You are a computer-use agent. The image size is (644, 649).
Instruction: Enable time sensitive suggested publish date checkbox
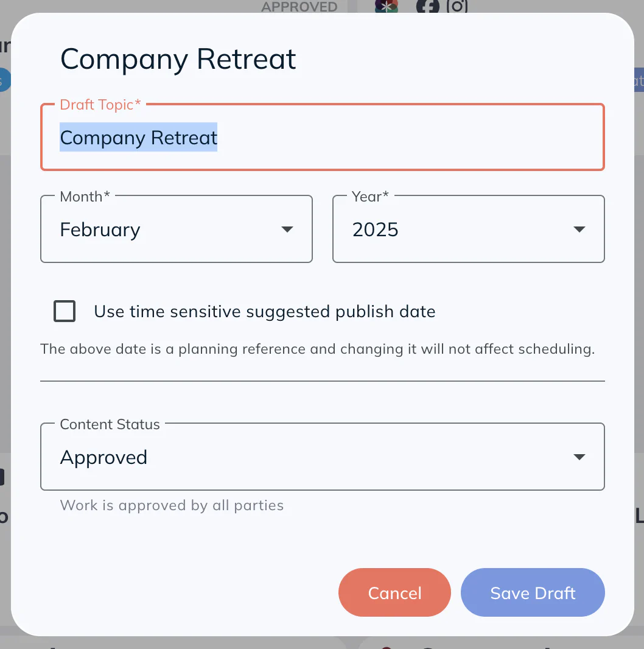click(65, 312)
